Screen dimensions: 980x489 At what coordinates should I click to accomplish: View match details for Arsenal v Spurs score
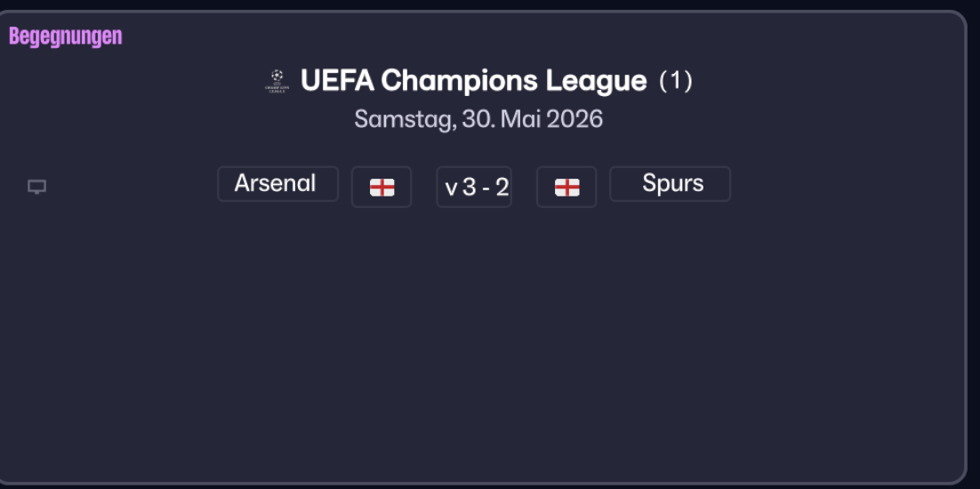[474, 187]
